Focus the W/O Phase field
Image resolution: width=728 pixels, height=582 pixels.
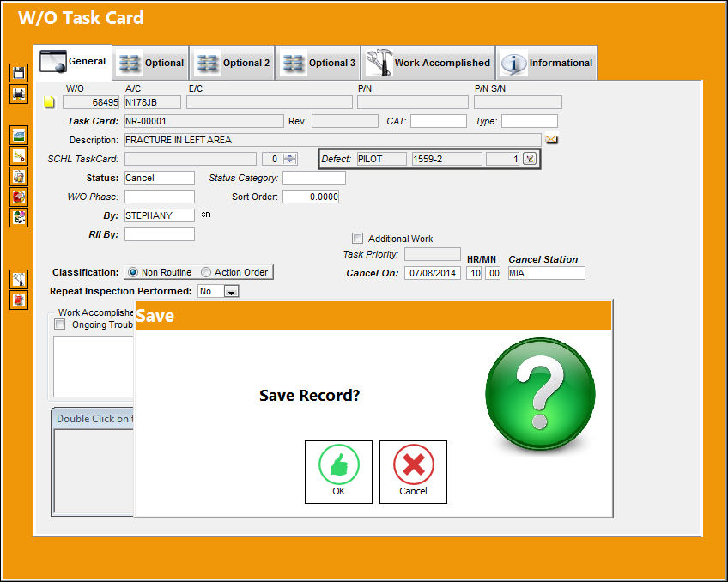click(x=160, y=197)
